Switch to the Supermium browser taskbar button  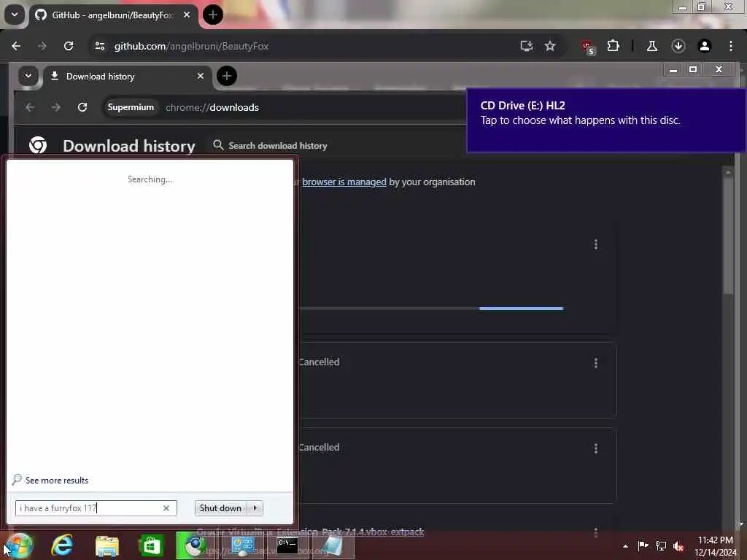pos(196,545)
